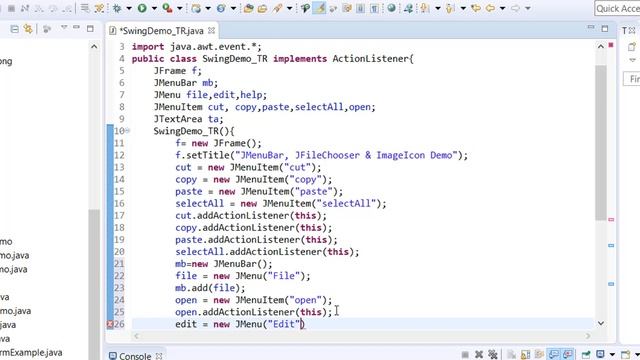Run the program with green Run button

(x=142, y=8)
